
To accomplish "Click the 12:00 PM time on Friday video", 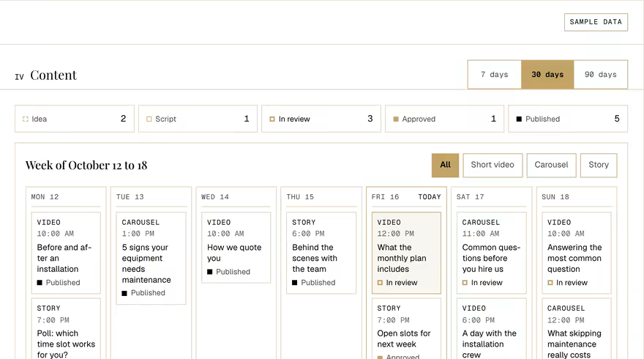I will point(395,234).
